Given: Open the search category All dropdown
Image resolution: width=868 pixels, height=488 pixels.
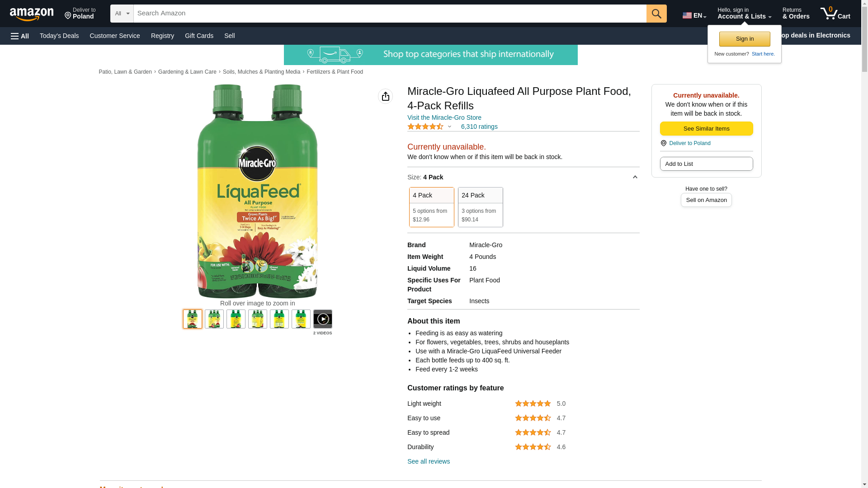Looking at the screenshot, I should coord(122,14).
